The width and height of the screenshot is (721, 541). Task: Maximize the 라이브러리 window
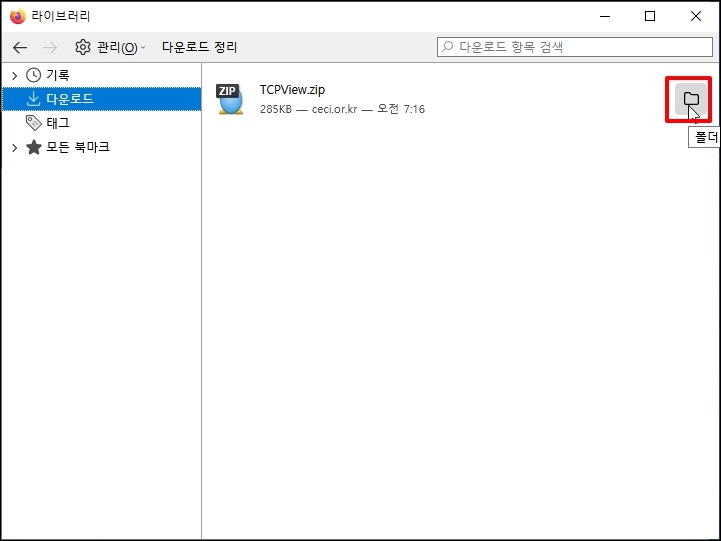[650, 17]
